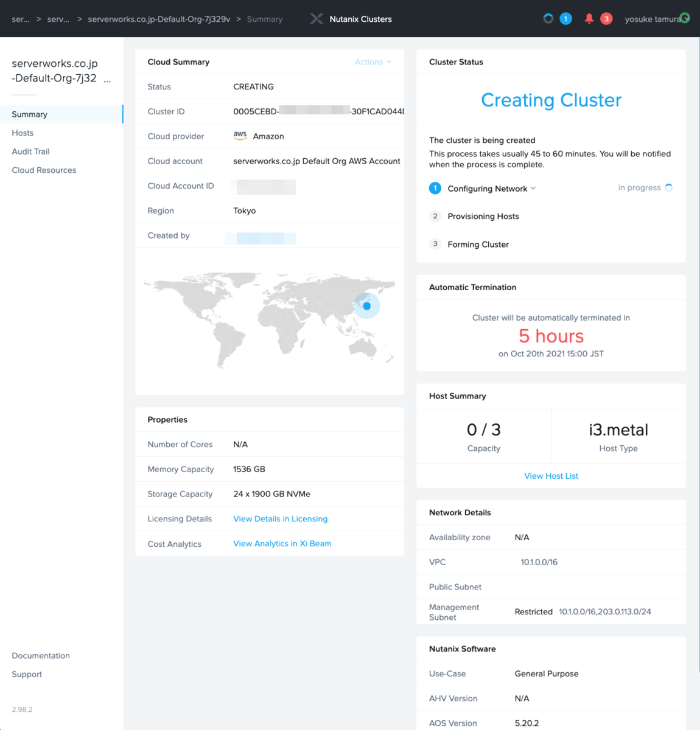Click the user status icon beside yosuke tamura
The width and height of the screenshot is (700, 730).
(685, 18)
